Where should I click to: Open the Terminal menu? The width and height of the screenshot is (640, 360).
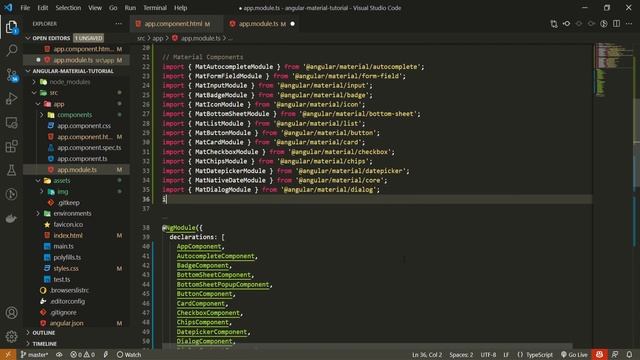155,8
